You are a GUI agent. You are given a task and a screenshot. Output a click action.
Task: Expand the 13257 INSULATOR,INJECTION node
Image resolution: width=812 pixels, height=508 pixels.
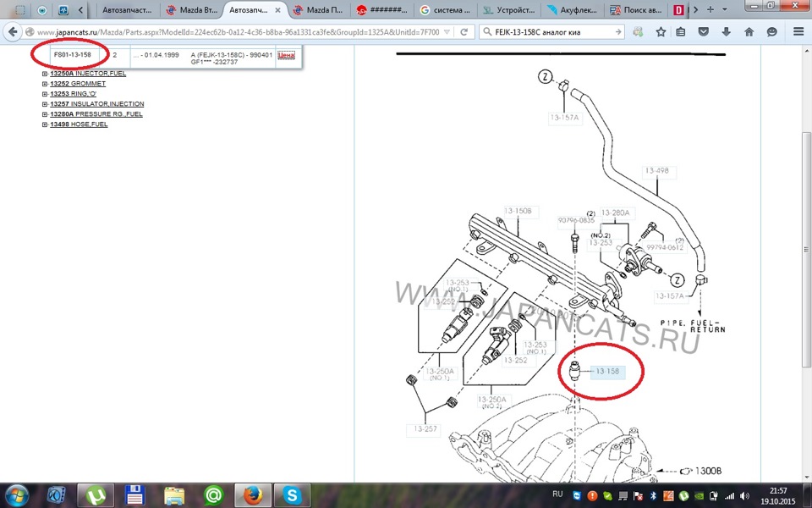[x=45, y=104]
